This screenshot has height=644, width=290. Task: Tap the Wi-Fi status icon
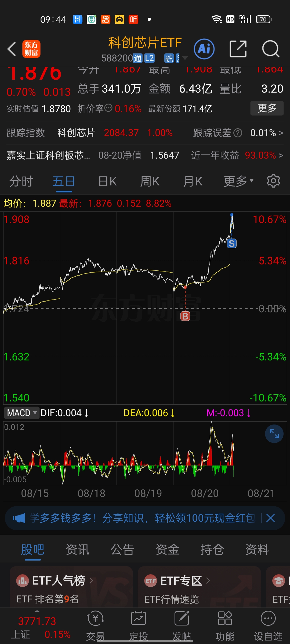[x=216, y=19]
